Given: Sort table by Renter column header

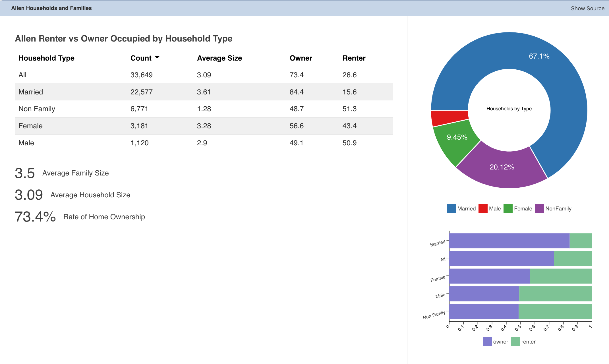Looking at the screenshot, I should (354, 58).
